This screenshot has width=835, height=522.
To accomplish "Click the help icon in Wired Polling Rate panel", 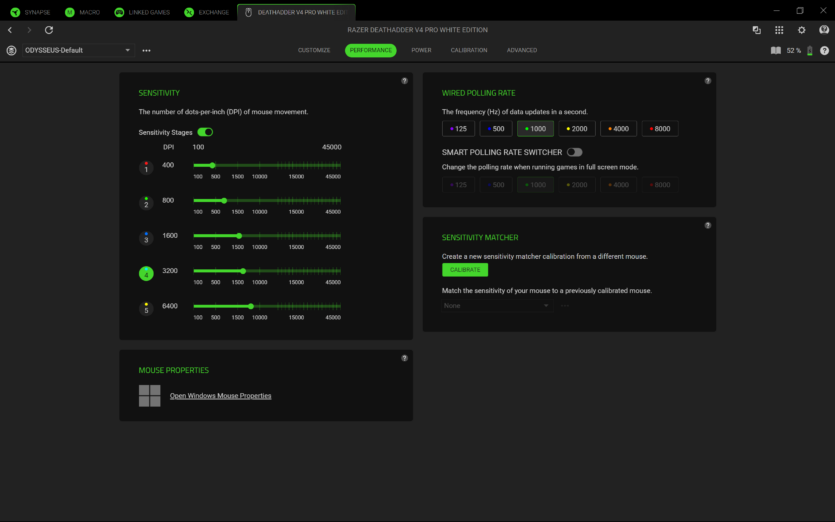I will click(708, 80).
